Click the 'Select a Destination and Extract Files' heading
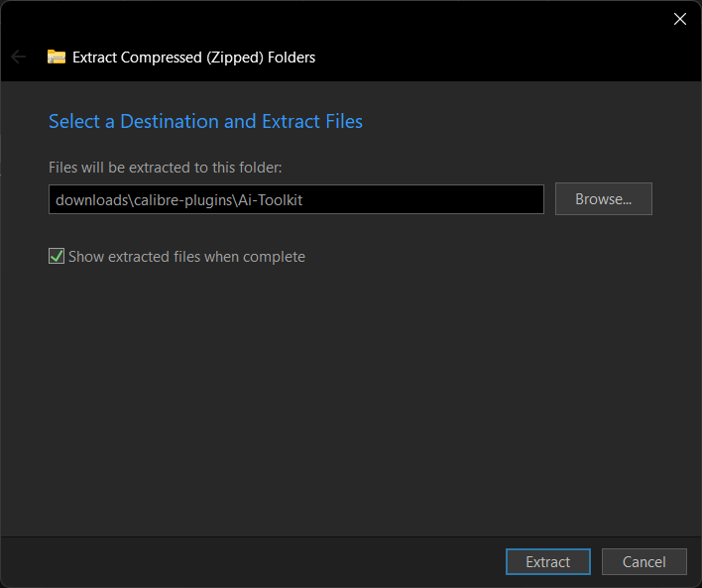This screenshot has width=702, height=588. [x=205, y=121]
